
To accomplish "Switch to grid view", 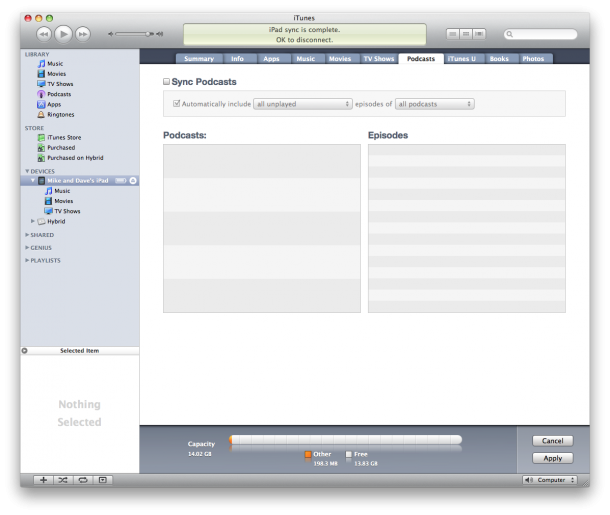I will [466, 34].
